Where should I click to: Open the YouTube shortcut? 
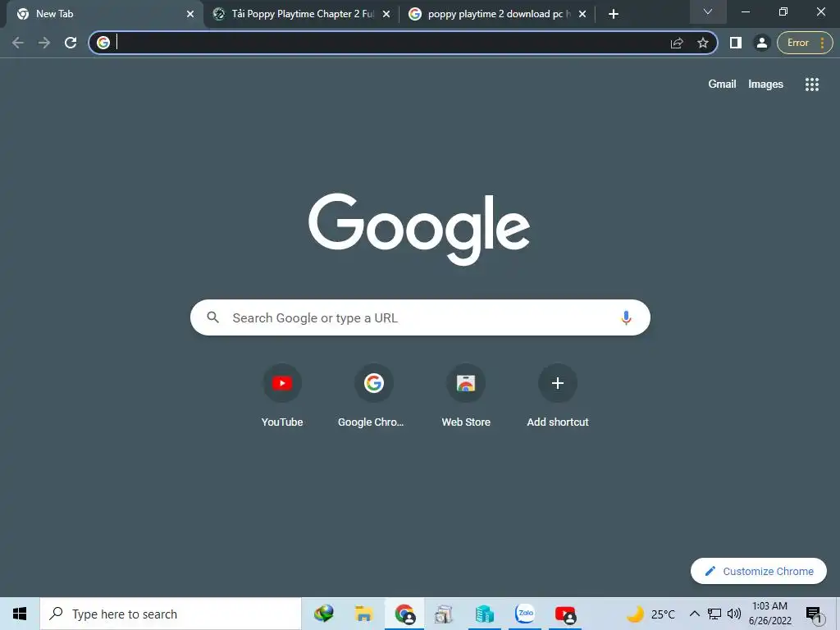click(282, 396)
